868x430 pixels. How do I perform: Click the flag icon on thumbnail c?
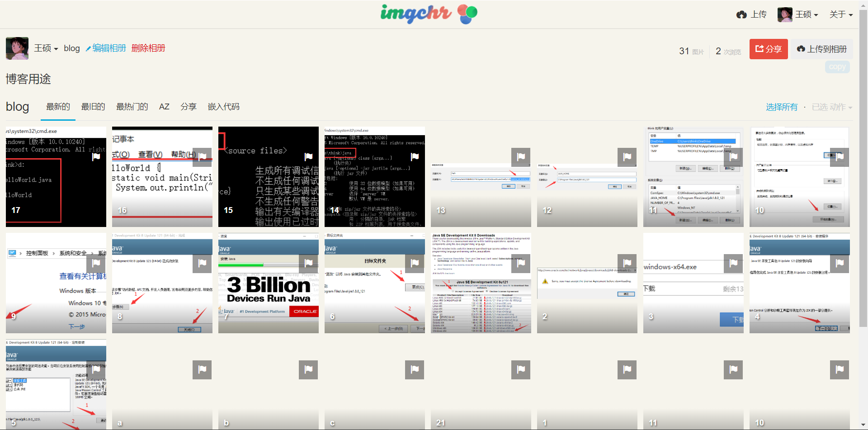[415, 369]
